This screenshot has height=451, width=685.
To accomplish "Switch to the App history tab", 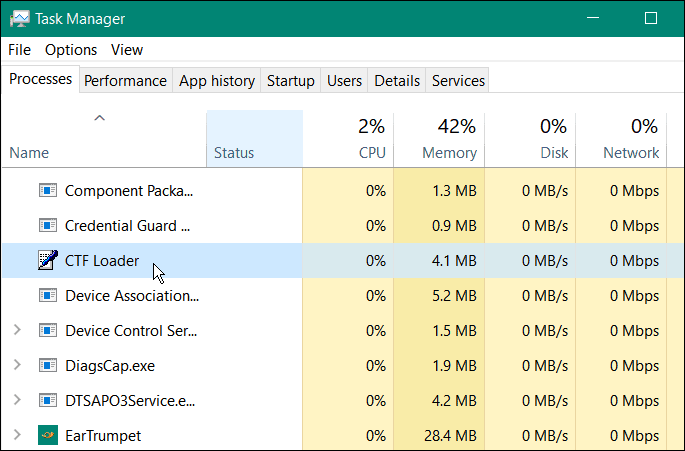I will coord(217,81).
